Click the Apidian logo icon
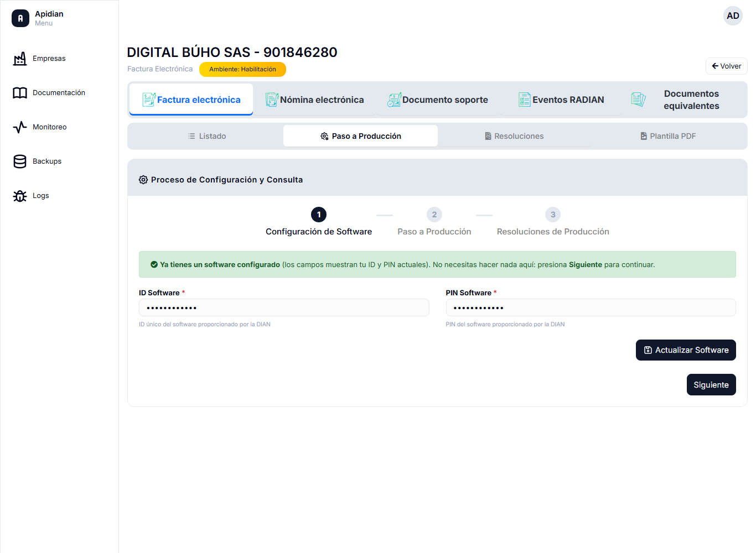The width and height of the screenshot is (756, 553). pos(20,18)
